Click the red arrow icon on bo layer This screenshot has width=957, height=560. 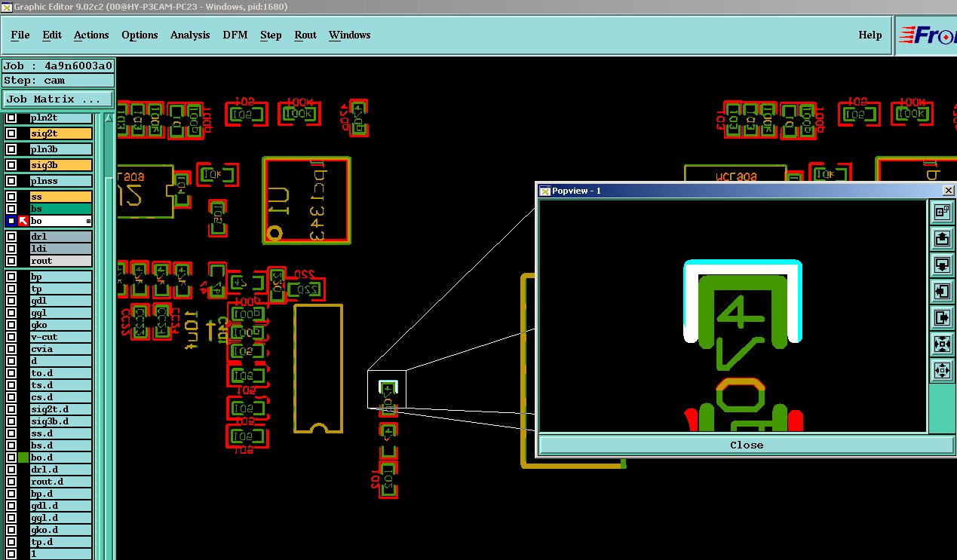[23, 221]
